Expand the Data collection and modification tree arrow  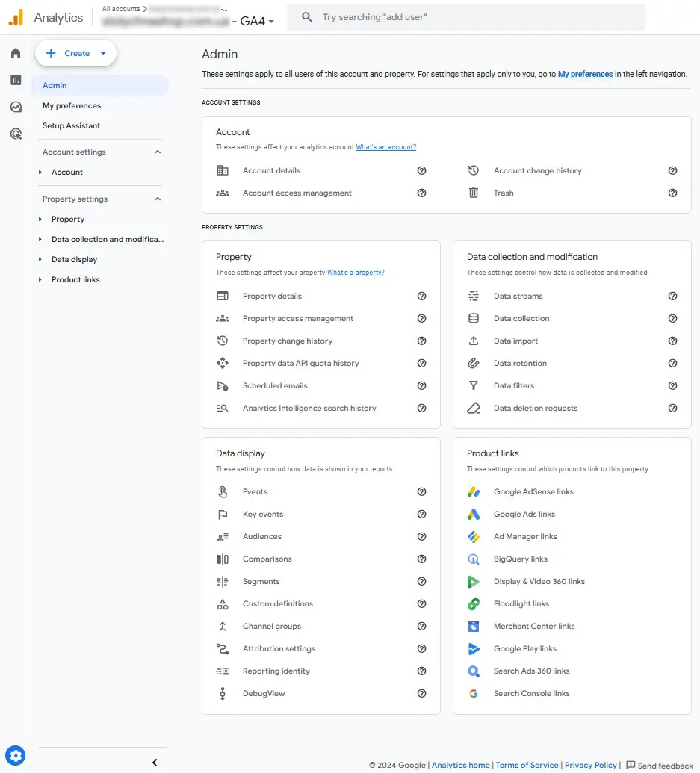[40, 239]
